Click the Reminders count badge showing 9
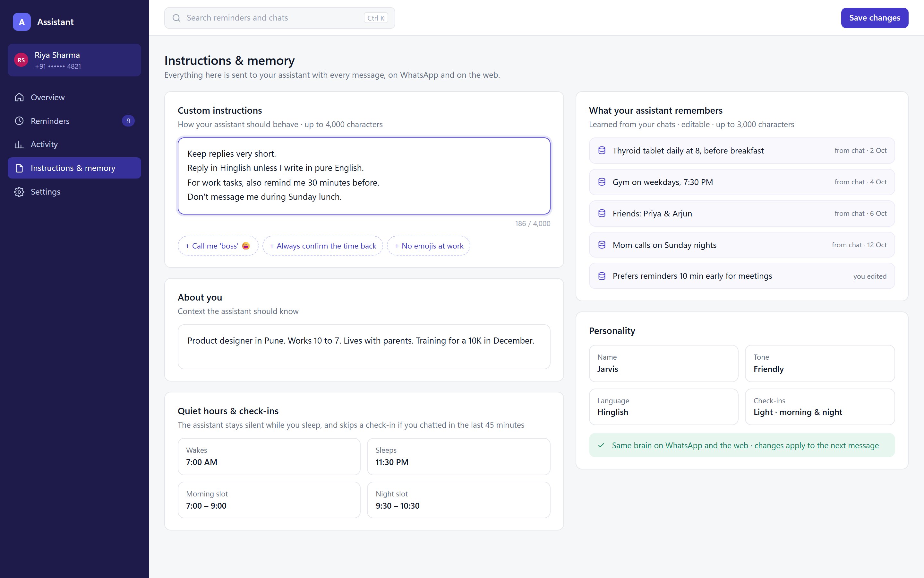Image resolution: width=924 pixels, height=578 pixels. (x=128, y=121)
